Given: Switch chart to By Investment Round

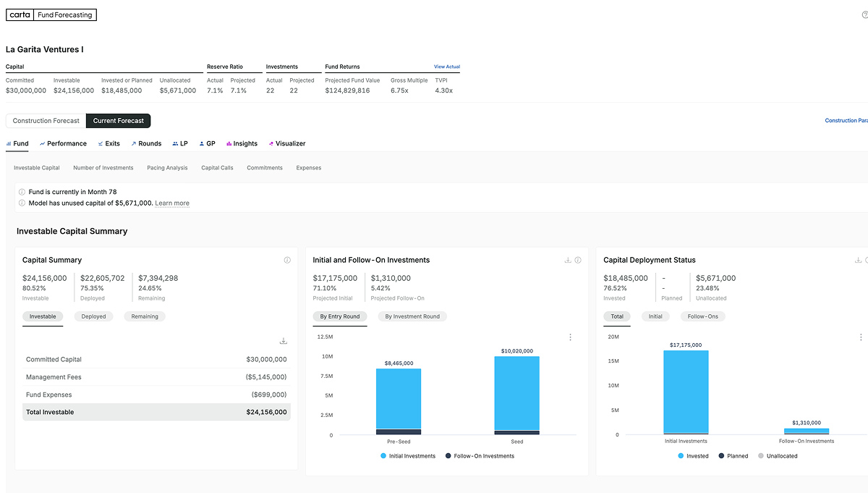Looking at the screenshot, I should (x=412, y=316).
